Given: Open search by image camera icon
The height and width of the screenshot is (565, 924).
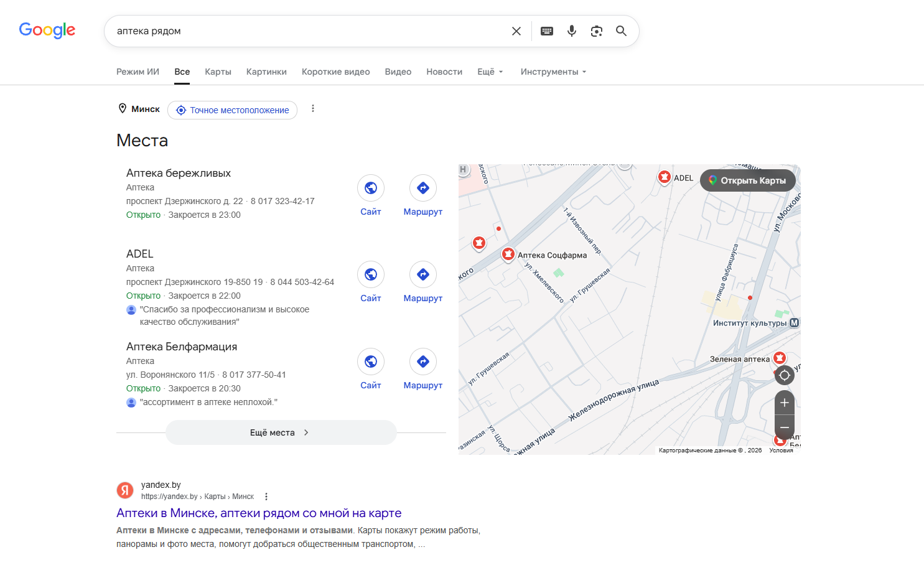Looking at the screenshot, I should pos(597,31).
